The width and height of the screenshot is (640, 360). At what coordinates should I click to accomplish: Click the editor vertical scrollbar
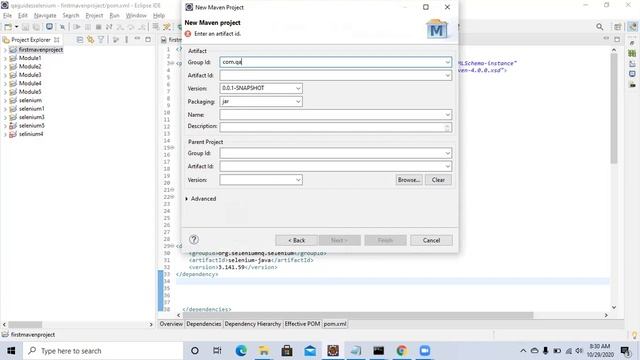click(x=614, y=108)
